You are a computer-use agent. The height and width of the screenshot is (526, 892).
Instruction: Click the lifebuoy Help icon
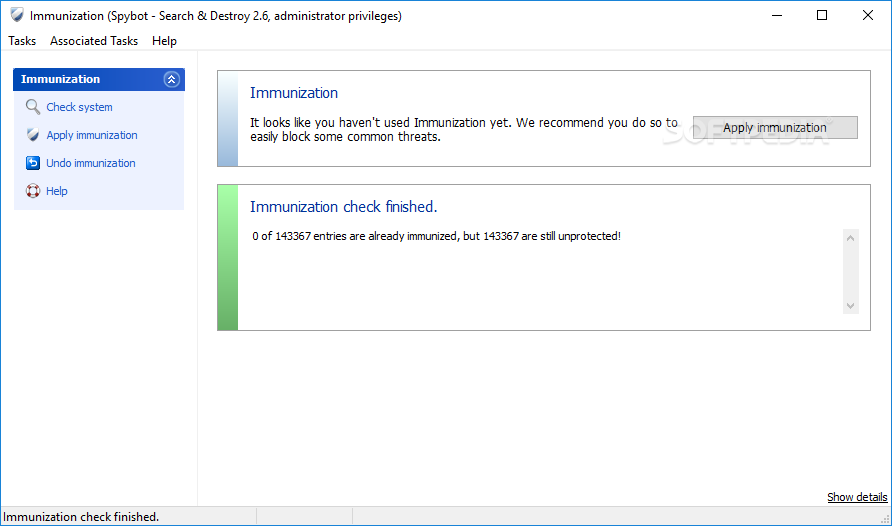[x=33, y=191]
